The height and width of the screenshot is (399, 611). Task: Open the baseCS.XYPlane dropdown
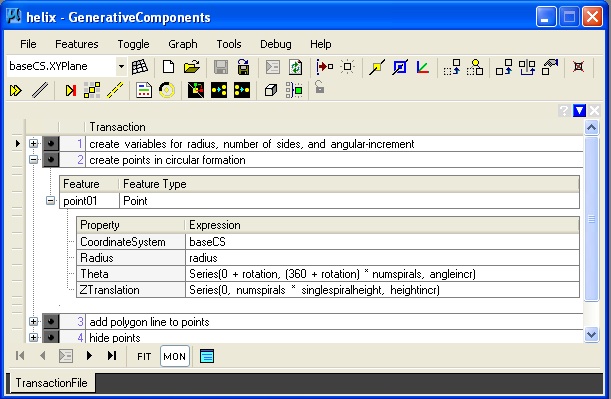tap(121, 66)
